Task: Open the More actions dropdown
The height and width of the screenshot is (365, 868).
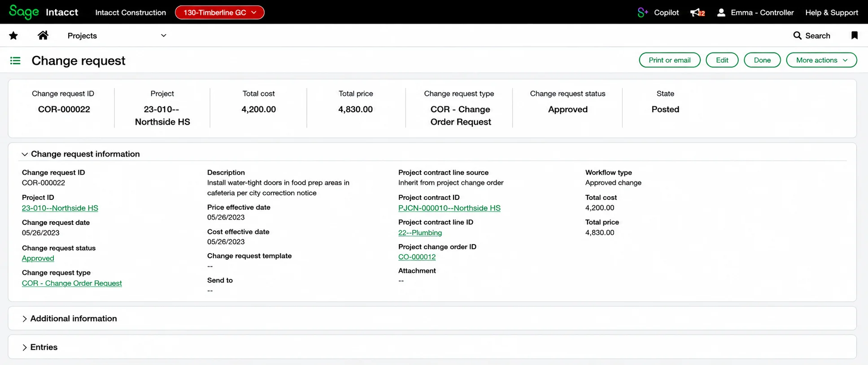Action: click(821, 60)
